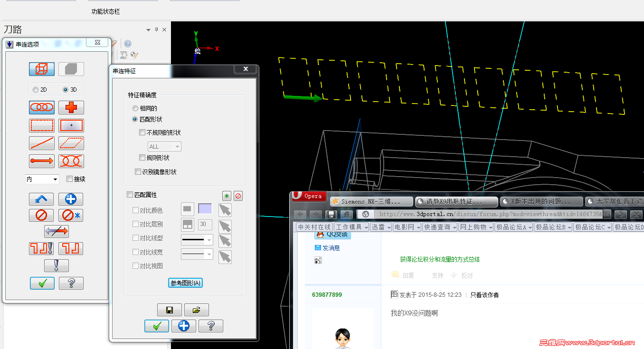Click the blue plus apply button in 串连特征
644x349 pixels.
coord(184,326)
